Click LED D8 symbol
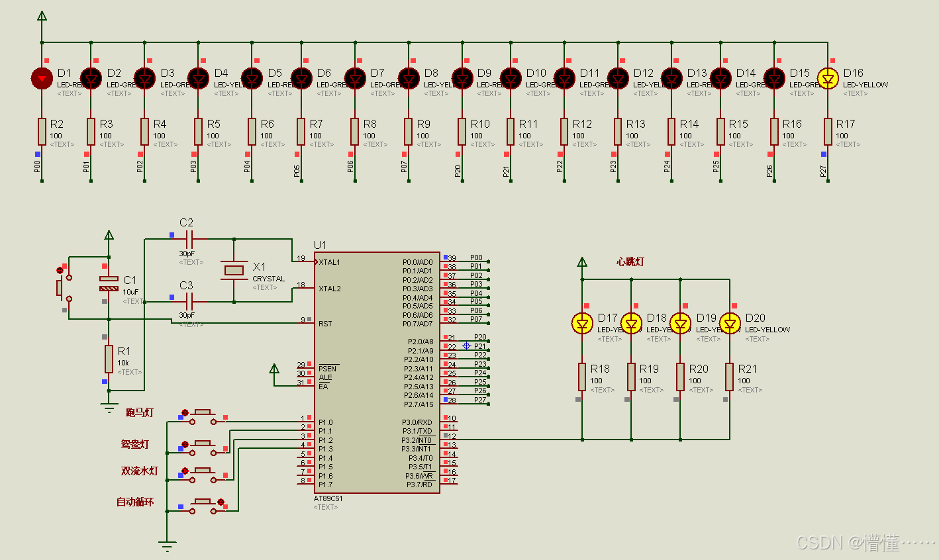Viewport: 939px width, 560px height. coord(409,79)
